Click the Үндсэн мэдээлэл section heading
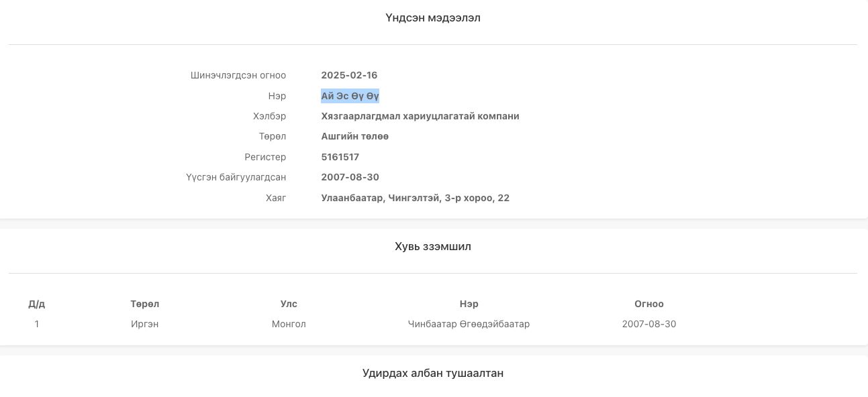 pyautogui.click(x=433, y=18)
